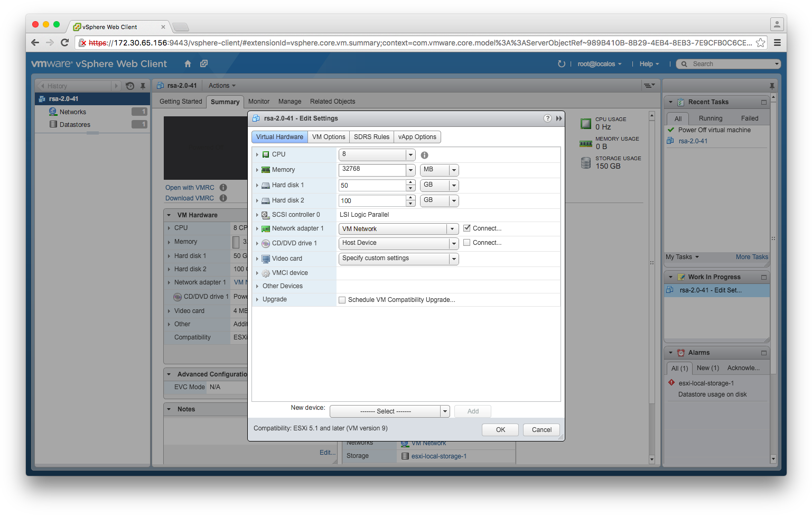Show Failed tasks tab
Viewport: 812px width, 515px height.
749,118
